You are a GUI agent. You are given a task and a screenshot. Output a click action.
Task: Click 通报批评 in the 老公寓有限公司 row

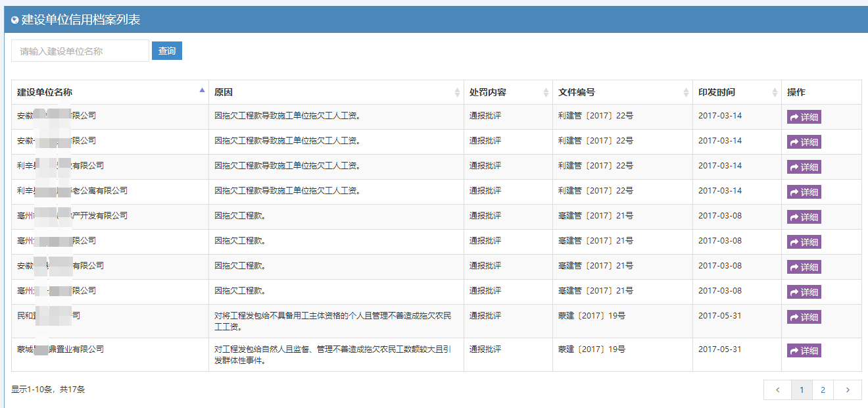pyautogui.click(x=485, y=191)
